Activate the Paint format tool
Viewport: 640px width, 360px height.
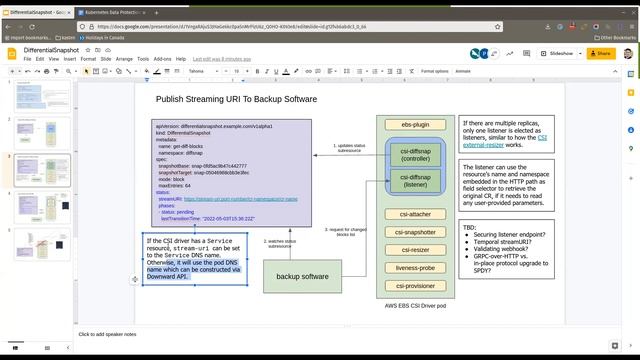click(x=56, y=71)
